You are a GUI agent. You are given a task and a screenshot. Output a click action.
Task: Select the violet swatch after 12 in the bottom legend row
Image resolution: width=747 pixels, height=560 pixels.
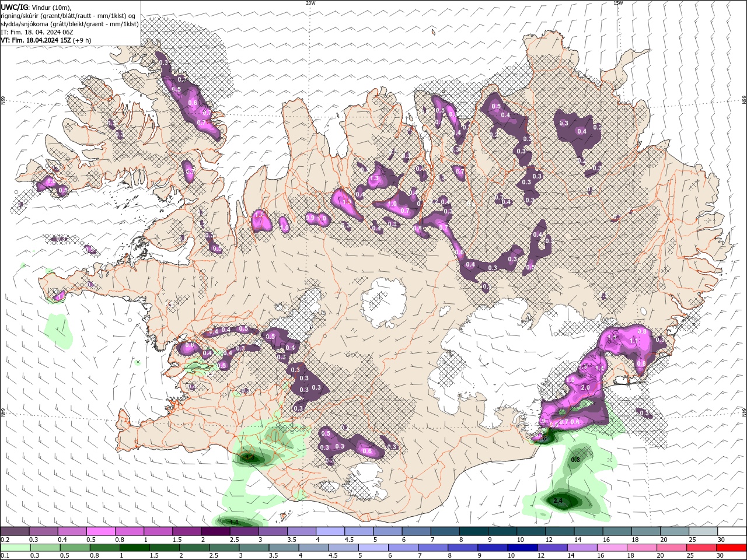552,548
